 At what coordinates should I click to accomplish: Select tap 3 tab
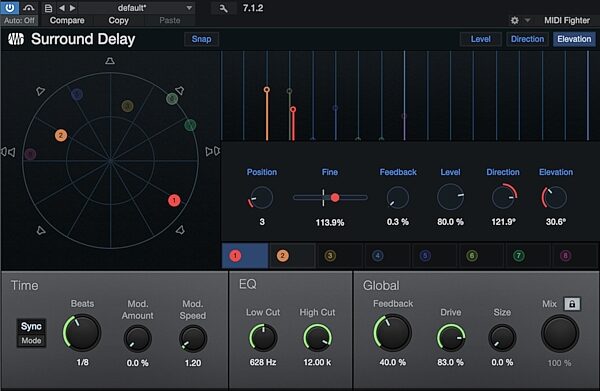click(340, 255)
